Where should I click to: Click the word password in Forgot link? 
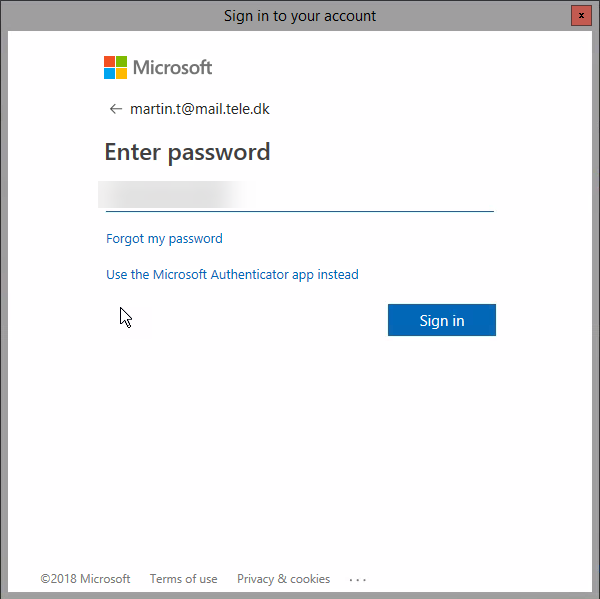click(196, 239)
